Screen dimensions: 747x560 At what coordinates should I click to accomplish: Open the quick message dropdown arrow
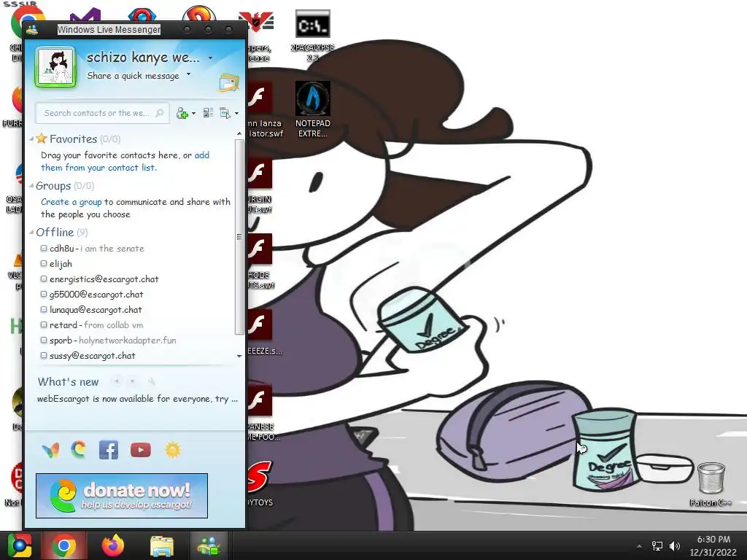point(189,74)
